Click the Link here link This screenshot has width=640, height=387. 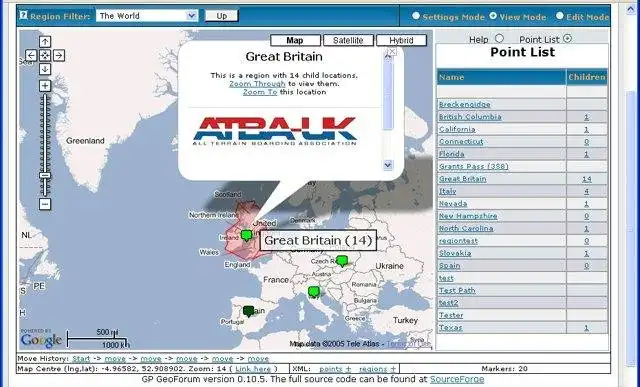point(253,369)
